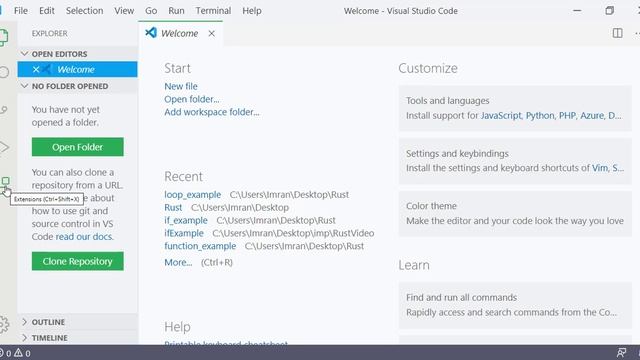Restore down the VS Code window

[x=609, y=11]
